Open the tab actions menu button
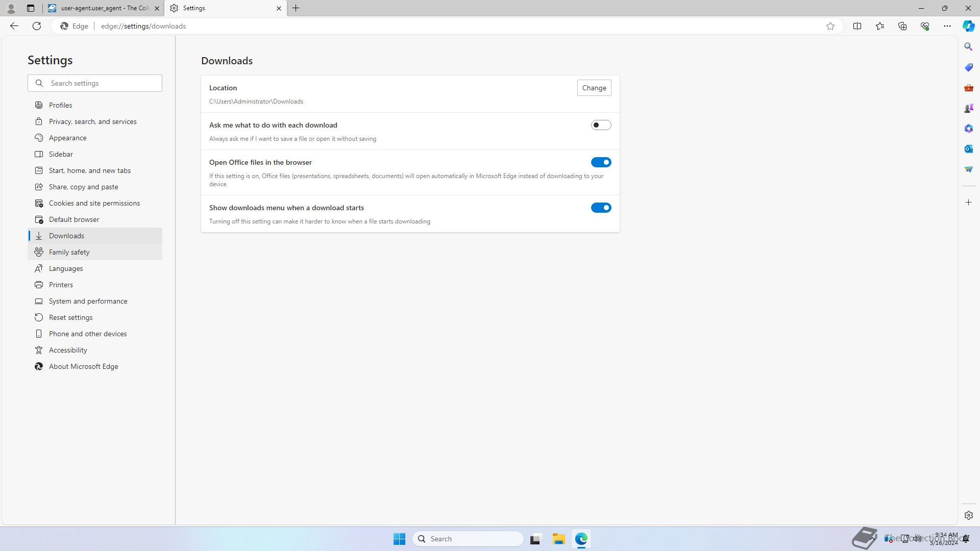Viewport: 980px width, 551px height. click(x=31, y=8)
